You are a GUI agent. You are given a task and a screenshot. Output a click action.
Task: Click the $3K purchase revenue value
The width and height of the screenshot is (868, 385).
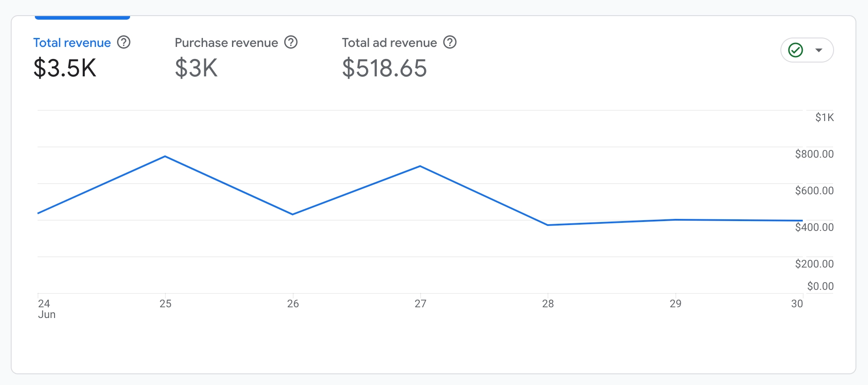[x=196, y=68]
